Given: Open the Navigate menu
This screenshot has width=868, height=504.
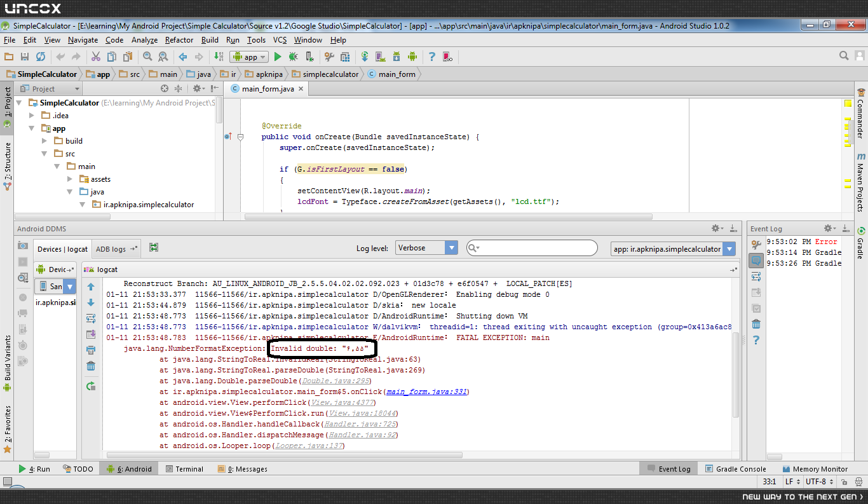Looking at the screenshot, I should [83, 39].
